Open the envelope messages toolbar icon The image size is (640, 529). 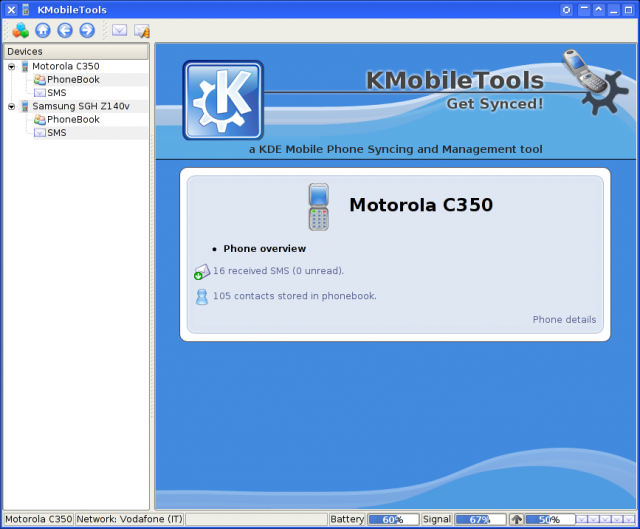[120, 30]
